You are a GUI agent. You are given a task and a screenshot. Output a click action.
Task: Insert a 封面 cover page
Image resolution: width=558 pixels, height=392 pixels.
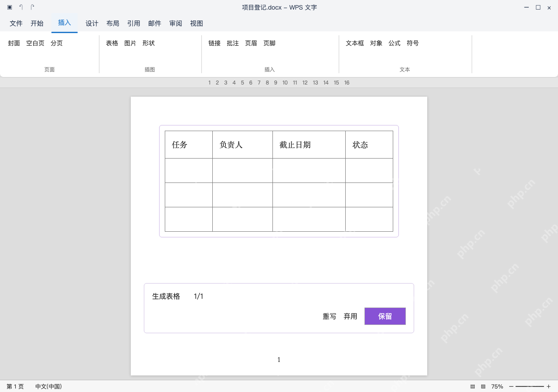tap(14, 43)
